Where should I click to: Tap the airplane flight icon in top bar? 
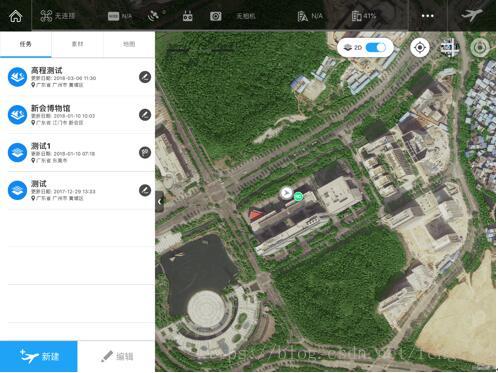(471, 15)
